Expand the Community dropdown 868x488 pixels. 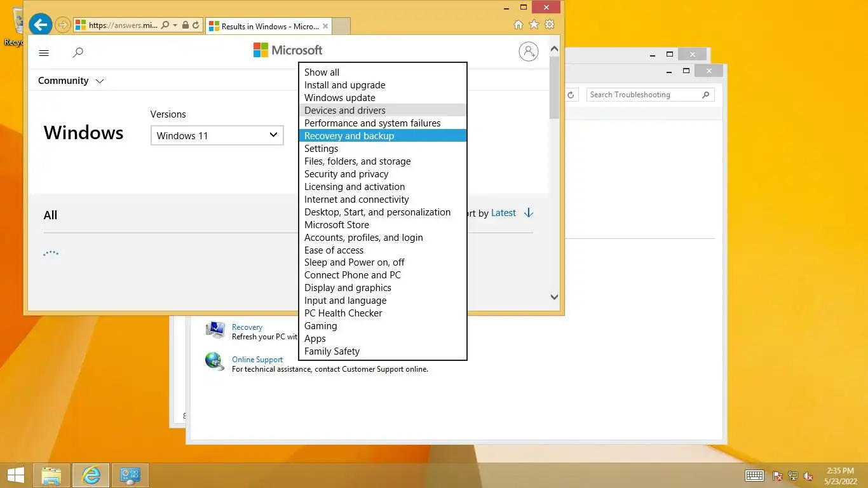(71, 81)
